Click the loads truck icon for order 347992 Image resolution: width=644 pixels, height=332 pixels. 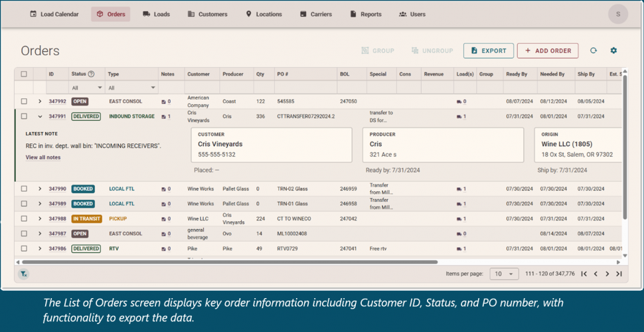(x=459, y=102)
